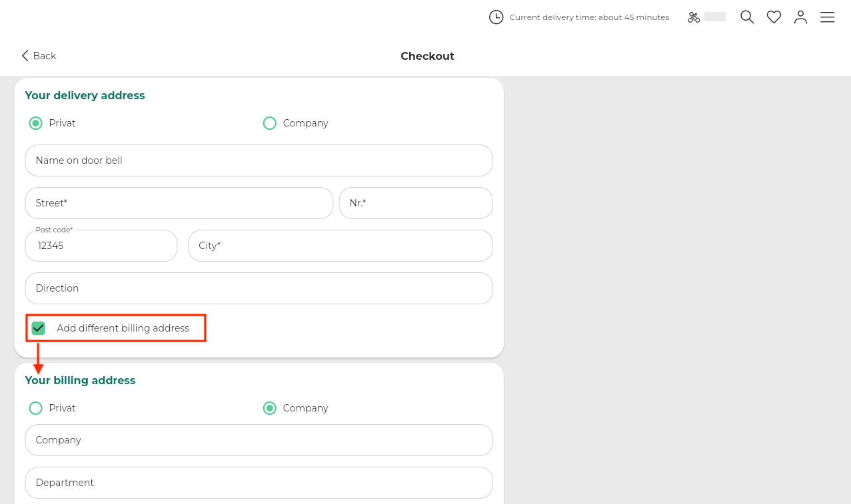Open search with magnifying glass icon
The width and height of the screenshot is (851, 504).
point(747,17)
